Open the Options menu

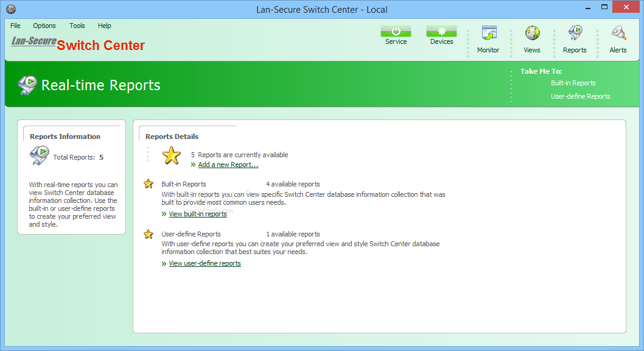44,26
